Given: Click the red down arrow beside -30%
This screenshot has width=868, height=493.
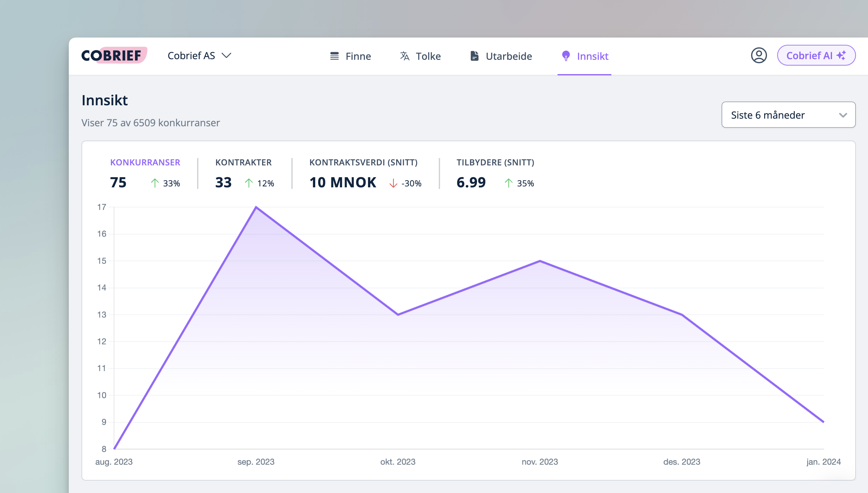Looking at the screenshot, I should coord(393,183).
